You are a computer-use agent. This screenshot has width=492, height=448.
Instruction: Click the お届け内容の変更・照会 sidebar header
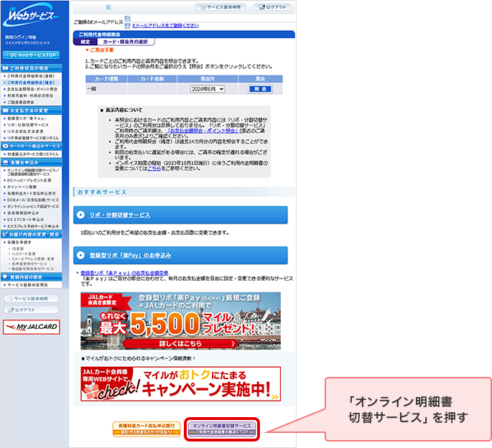tap(31, 234)
